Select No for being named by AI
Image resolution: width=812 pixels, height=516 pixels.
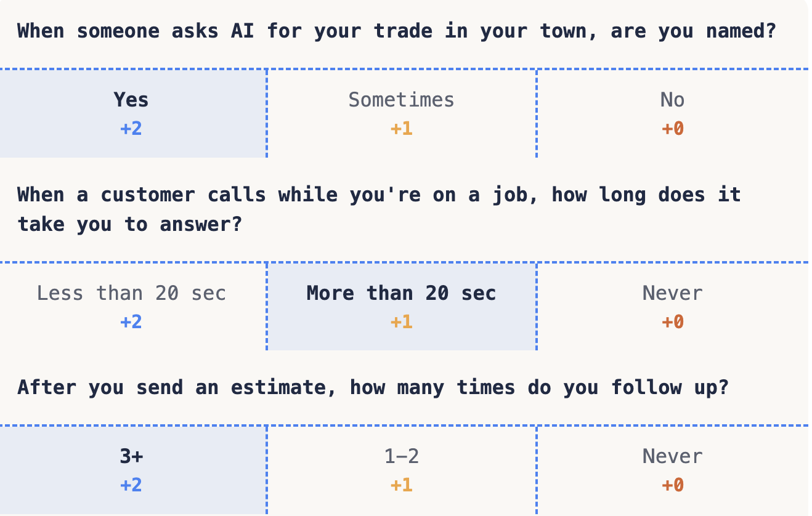pos(673,113)
